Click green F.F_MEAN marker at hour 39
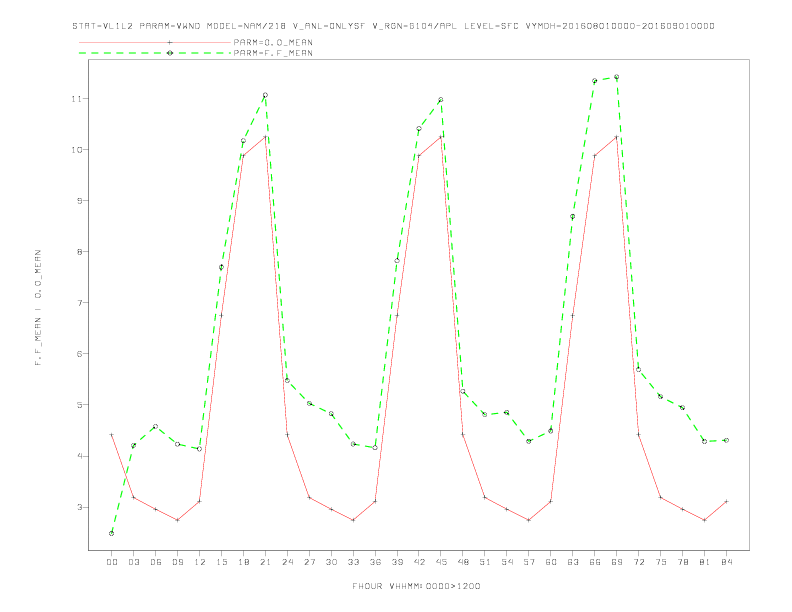Screen dimensions: 792x612 [397, 261]
